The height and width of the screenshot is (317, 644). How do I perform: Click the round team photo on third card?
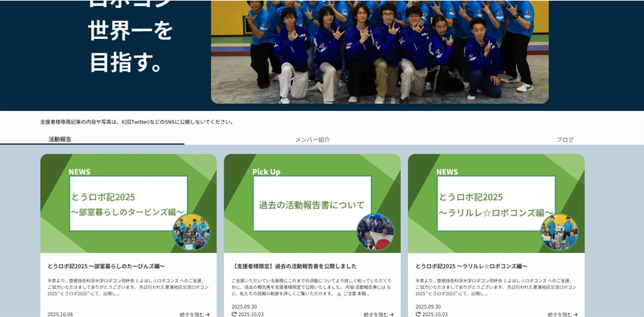pyautogui.click(x=559, y=232)
